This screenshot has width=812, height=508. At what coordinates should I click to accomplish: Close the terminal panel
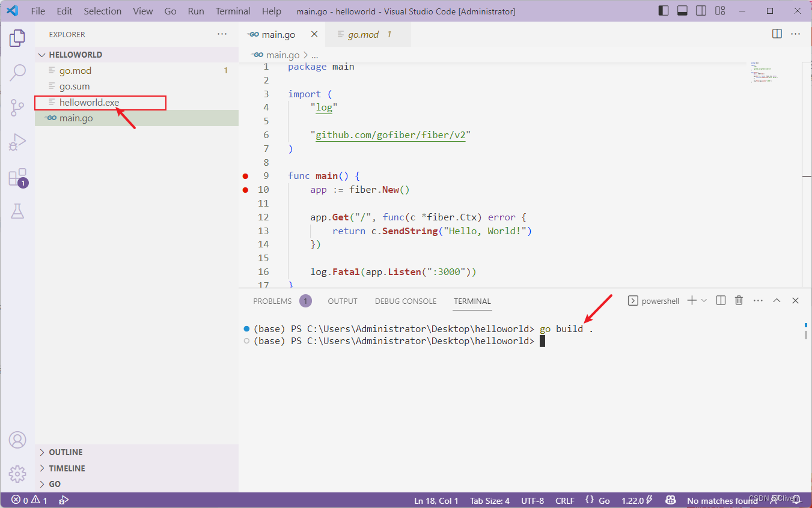tap(795, 300)
